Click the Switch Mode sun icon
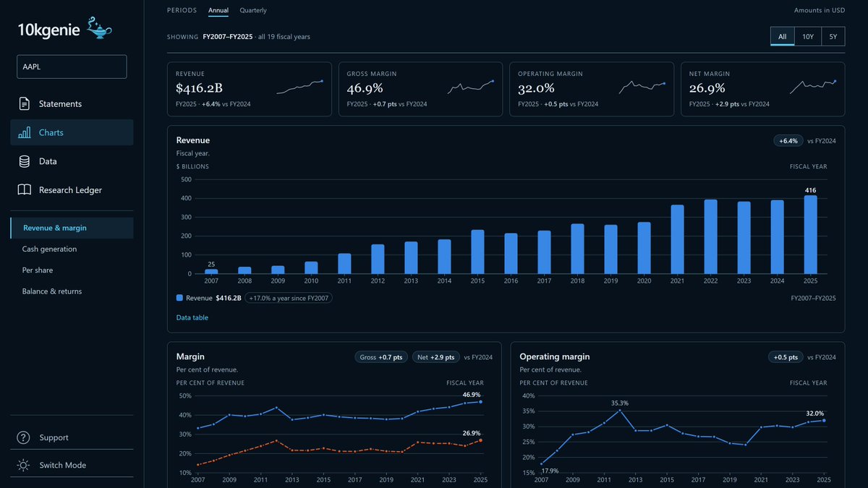Image resolution: width=868 pixels, height=488 pixels. (x=24, y=465)
